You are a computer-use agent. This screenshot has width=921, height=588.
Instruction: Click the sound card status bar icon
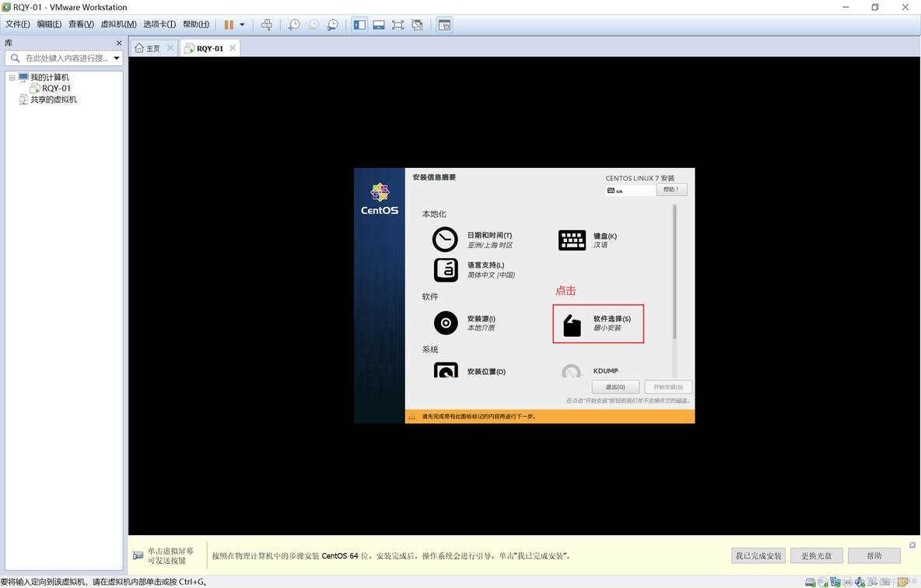[860, 582]
